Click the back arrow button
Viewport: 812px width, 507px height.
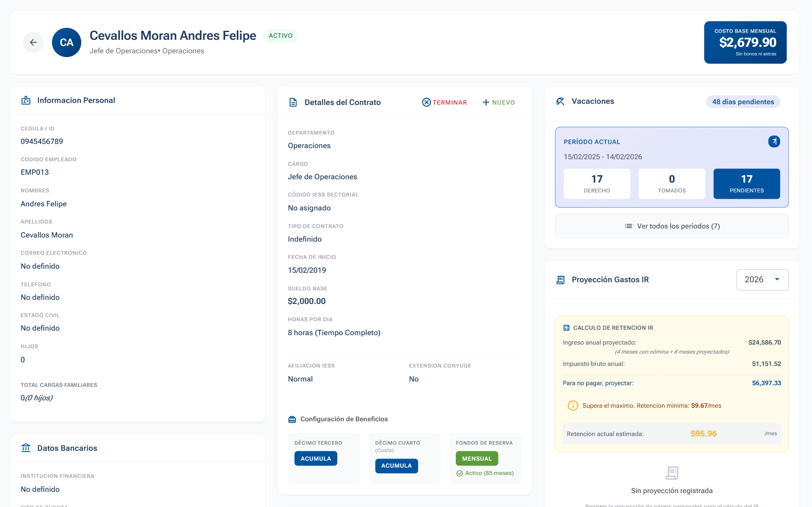pyautogui.click(x=33, y=42)
